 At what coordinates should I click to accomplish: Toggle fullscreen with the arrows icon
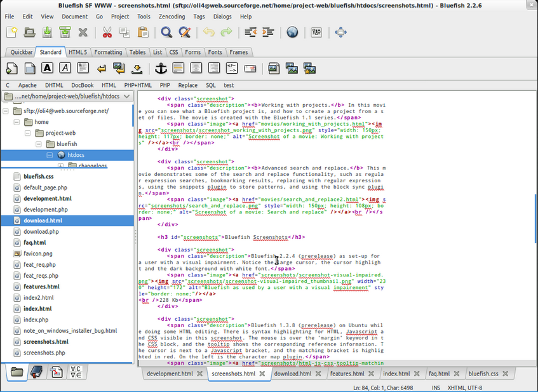[x=340, y=32]
